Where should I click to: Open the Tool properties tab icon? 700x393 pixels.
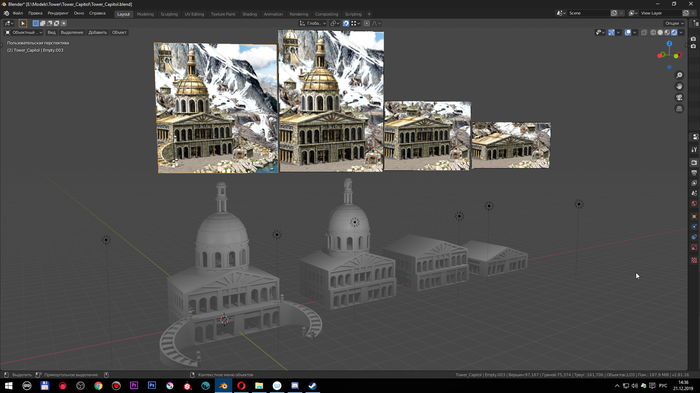point(694,150)
